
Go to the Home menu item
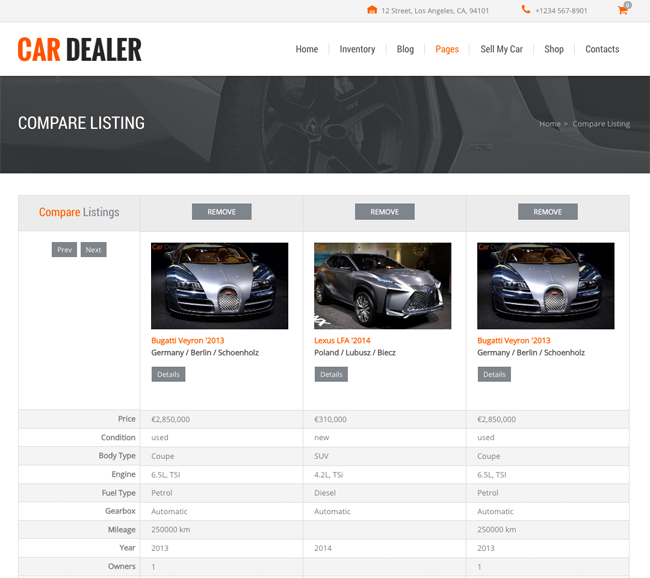click(307, 49)
